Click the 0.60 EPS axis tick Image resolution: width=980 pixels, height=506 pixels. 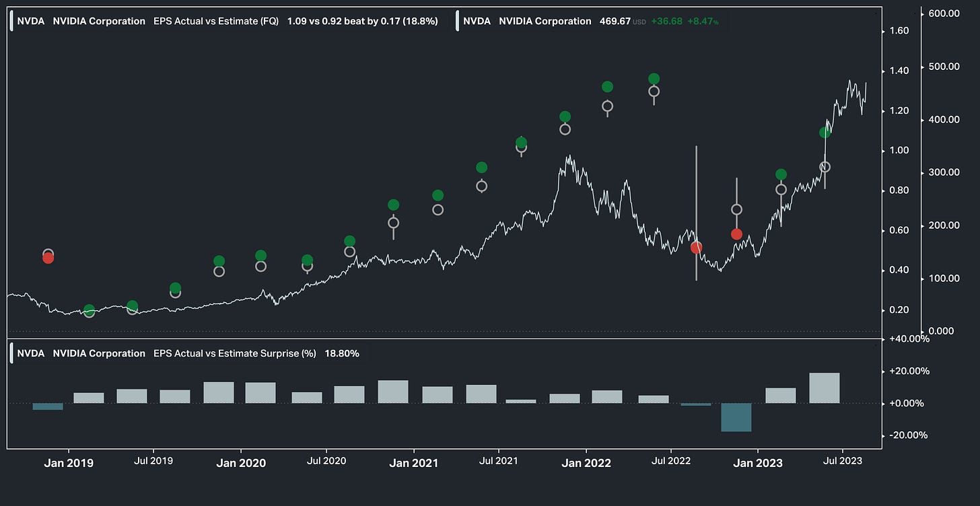(x=900, y=230)
